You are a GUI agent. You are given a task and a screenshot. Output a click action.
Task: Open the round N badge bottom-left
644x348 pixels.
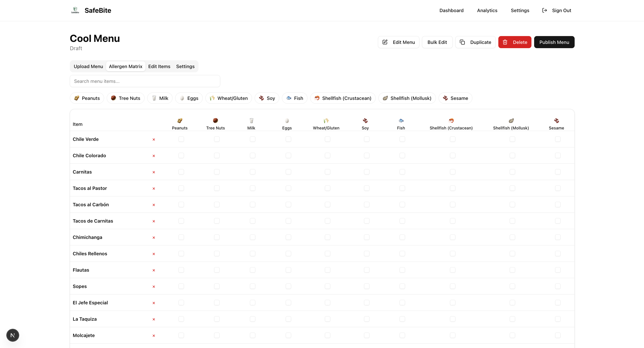point(13,335)
